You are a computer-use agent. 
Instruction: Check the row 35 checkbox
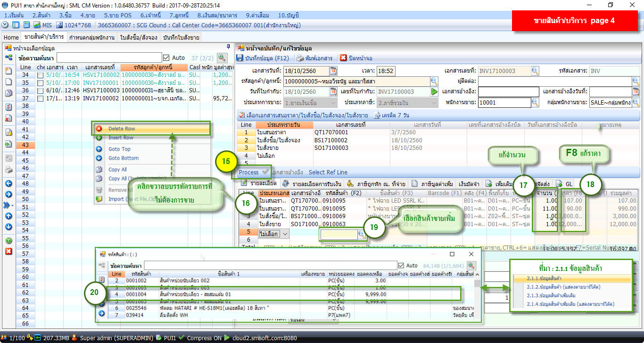click(40, 82)
